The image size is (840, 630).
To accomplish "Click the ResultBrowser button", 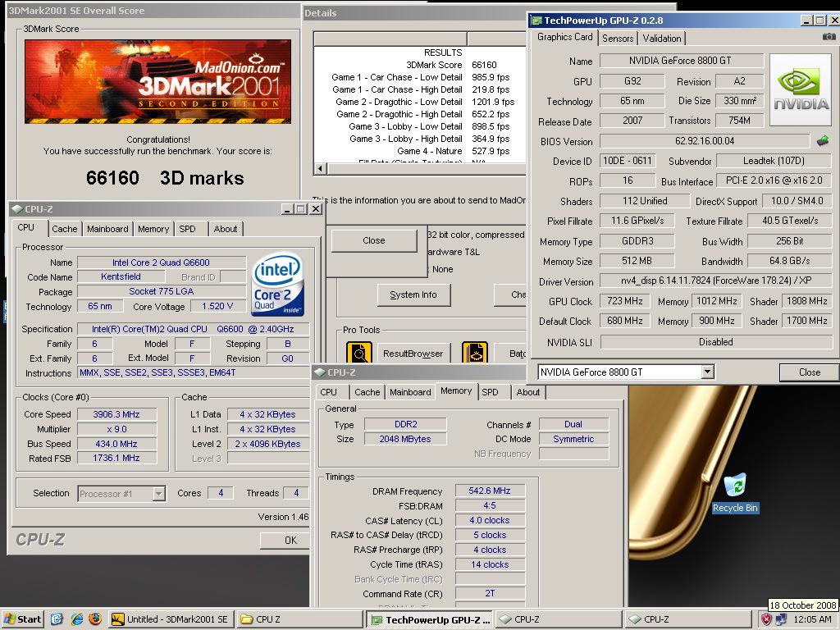I will 413,354.
